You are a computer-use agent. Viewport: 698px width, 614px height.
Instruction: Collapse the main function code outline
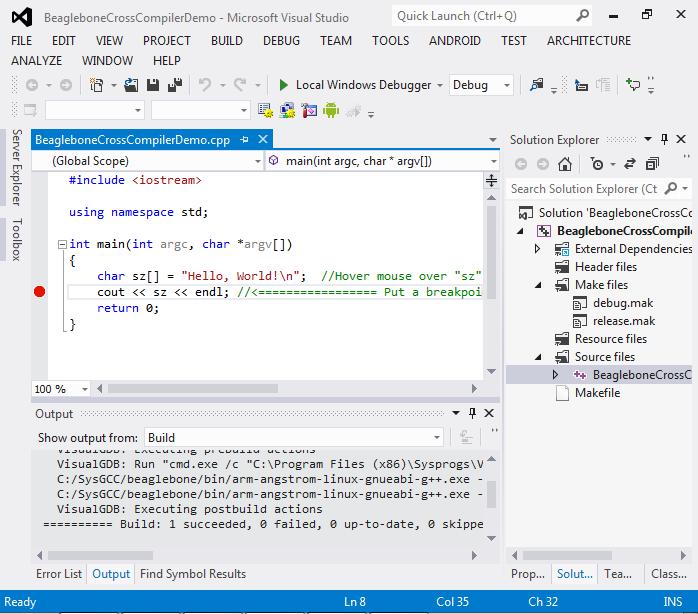coord(62,244)
